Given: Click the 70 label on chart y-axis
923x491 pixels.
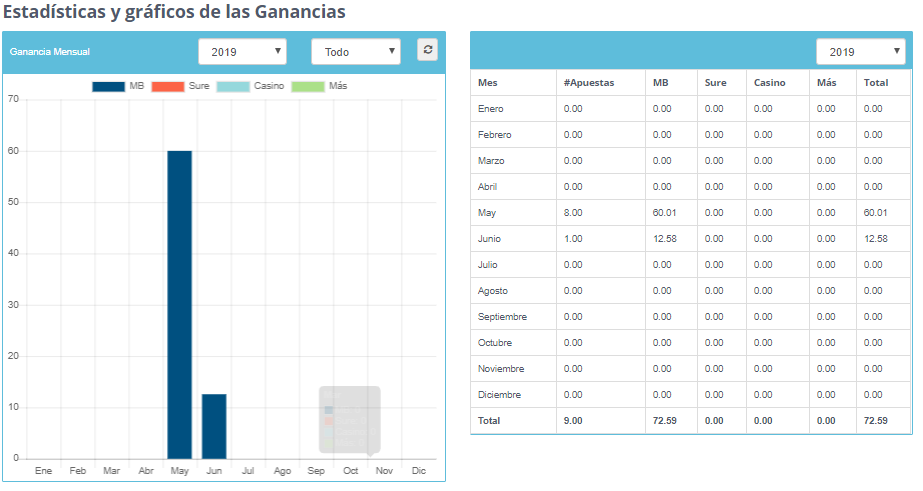Looking at the screenshot, I should 13,99.
